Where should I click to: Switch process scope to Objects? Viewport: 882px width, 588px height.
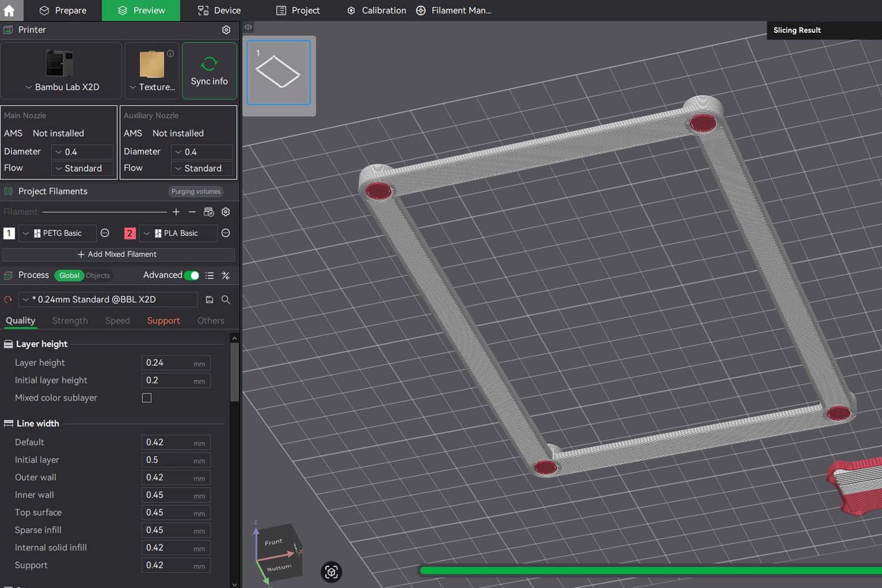[x=98, y=275]
